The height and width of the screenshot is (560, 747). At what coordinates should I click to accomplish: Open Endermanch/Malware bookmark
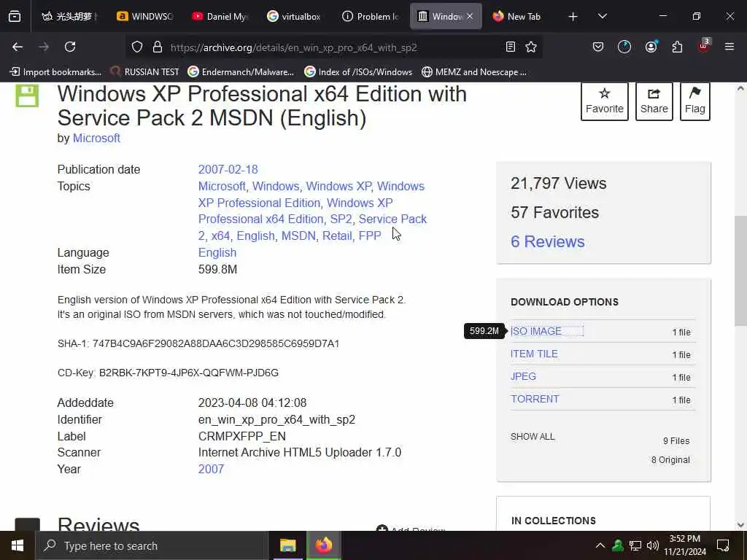[x=241, y=72]
